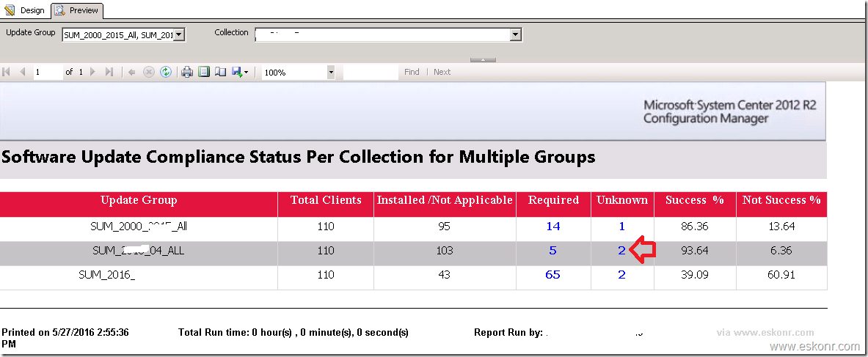
Task: Click the Print report icon
Action: click(x=187, y=72)
